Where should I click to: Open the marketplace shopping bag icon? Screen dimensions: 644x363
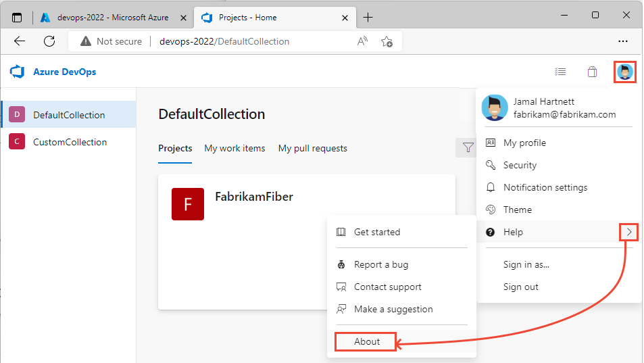pyautogui.click(x=592, y=72)
